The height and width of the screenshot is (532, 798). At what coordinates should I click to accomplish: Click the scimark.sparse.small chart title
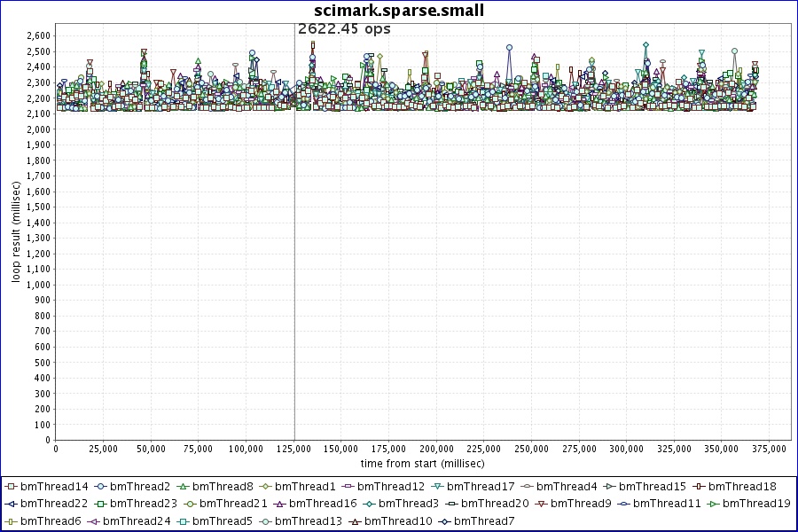(x=399, y=10)
